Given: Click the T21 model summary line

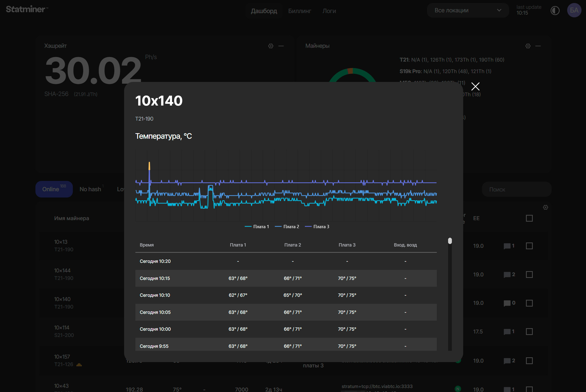Looking at the screenshot, I should point(452,60).
